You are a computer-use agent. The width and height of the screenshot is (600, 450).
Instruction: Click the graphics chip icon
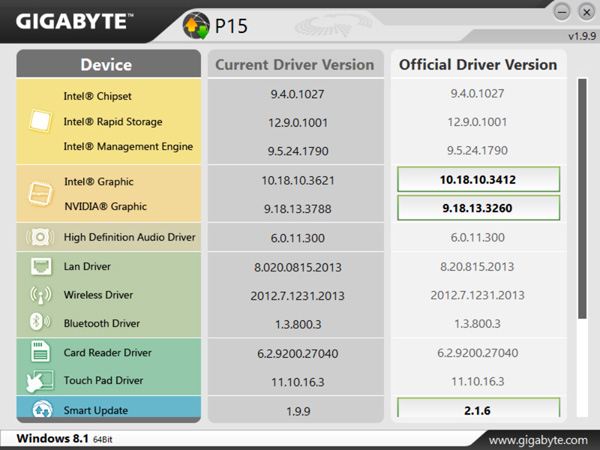click(41, 194)
